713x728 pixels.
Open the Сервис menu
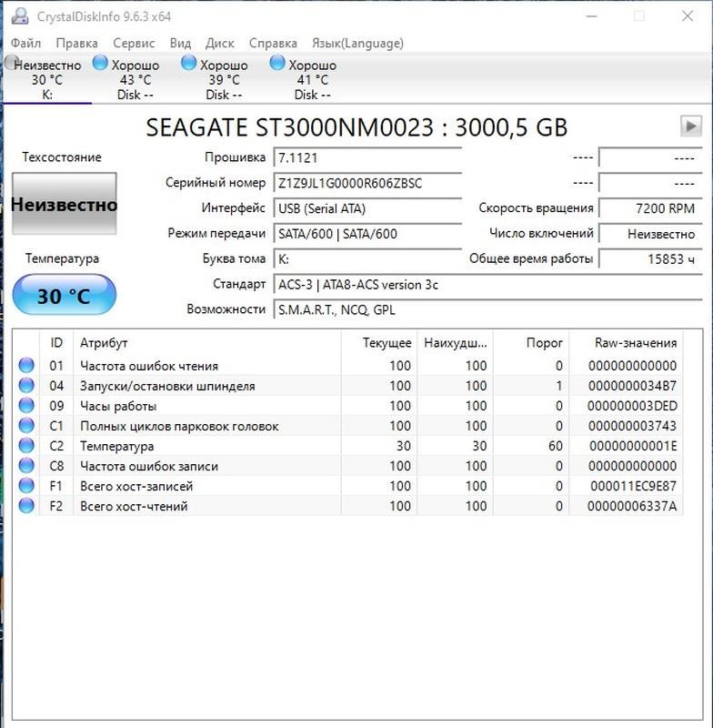tap(134, 43)
